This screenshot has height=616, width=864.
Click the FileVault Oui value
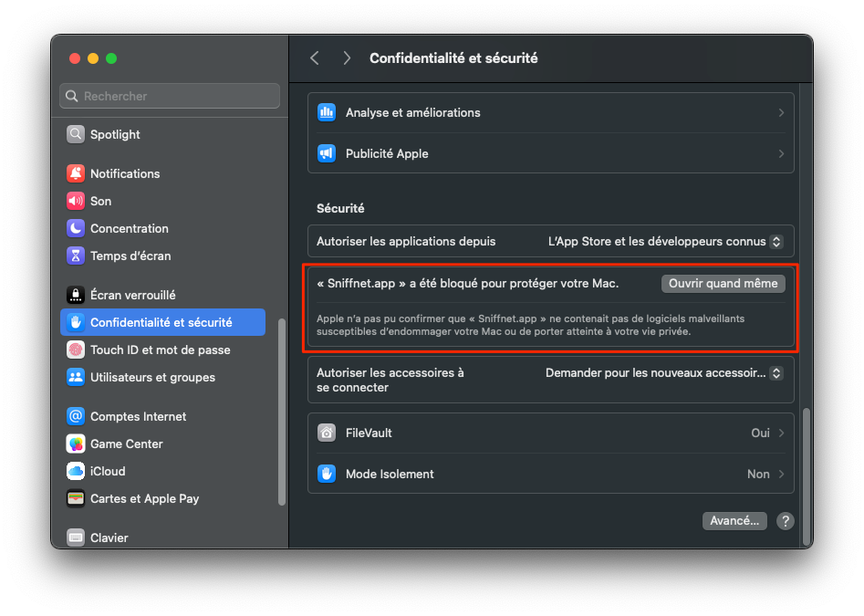pyautogui.click(x=760, y=433)
